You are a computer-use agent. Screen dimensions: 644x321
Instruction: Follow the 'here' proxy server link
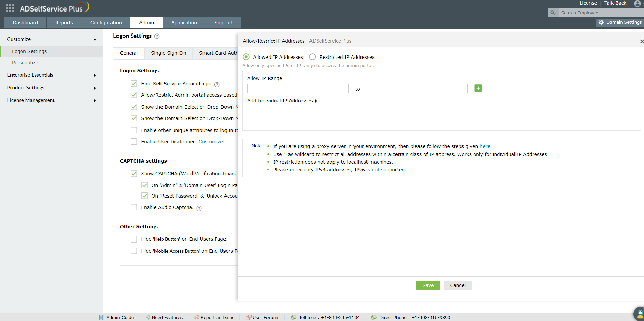point(485,146)
